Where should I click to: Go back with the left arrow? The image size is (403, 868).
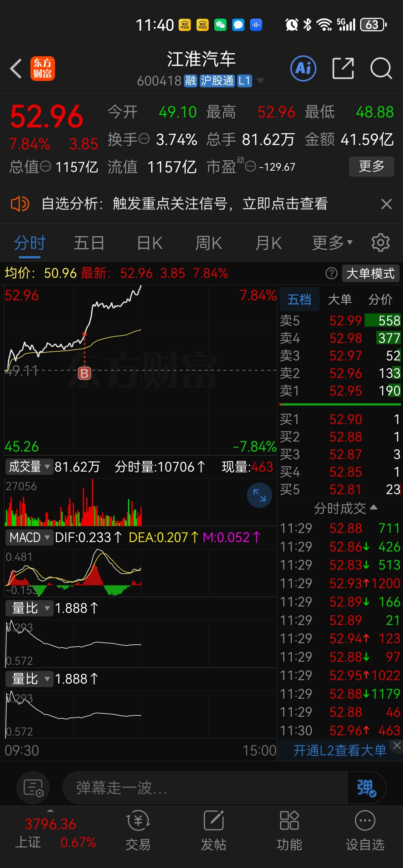(16, 69)
